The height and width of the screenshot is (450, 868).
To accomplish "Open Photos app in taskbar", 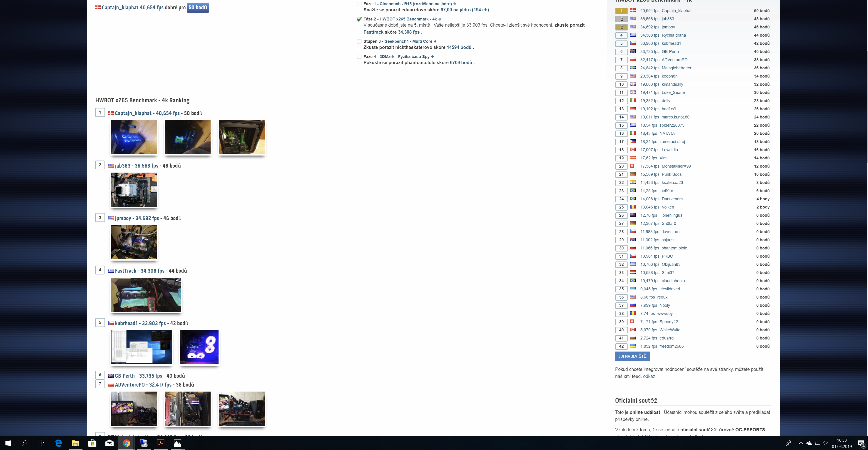I will tap(178, 443).
